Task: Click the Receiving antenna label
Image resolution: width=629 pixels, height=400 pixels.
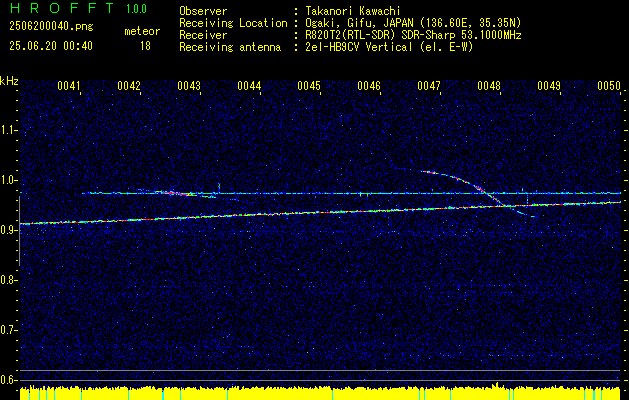Action: [230, 47]
